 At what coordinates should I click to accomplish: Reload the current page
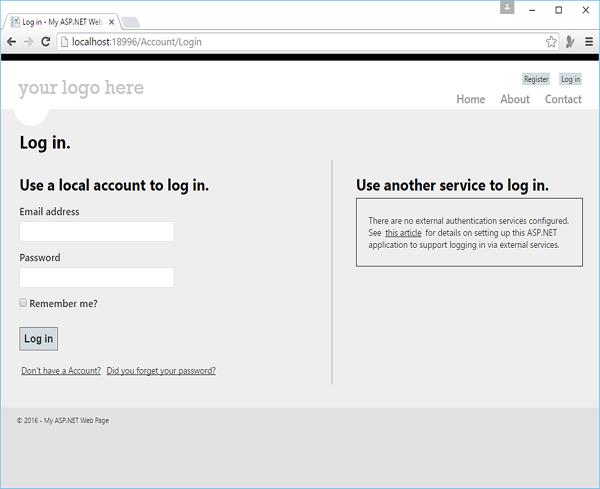pyautogui.click(x=46, y=42)
